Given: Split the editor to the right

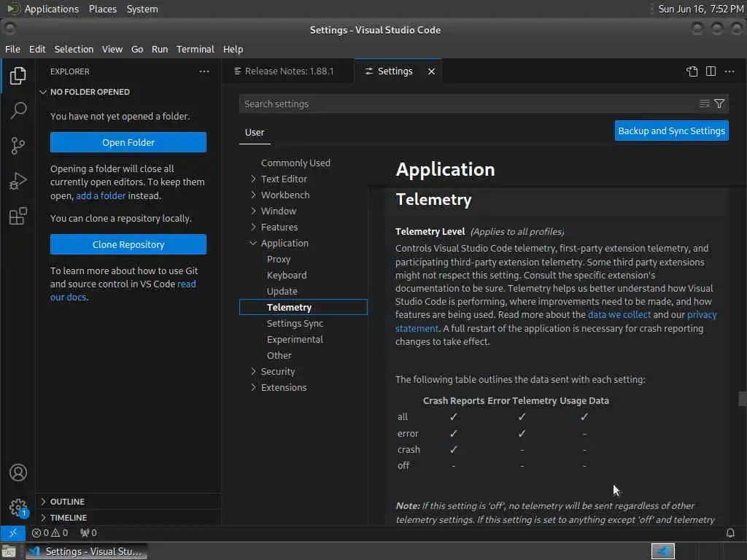Looking at the screenshot, I should [x=711, y=71].
